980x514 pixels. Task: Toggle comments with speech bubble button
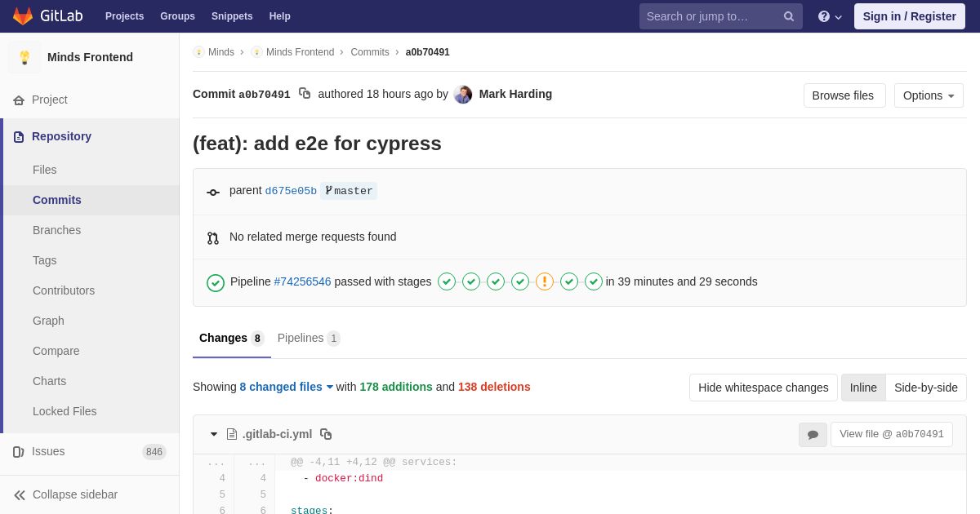(x=813, y=435)
